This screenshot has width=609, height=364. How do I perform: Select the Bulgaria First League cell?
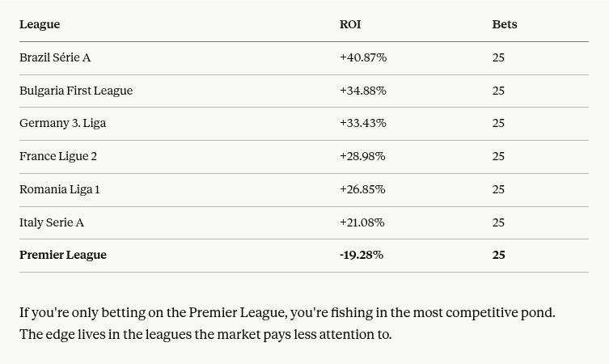(x=76, y=91)
